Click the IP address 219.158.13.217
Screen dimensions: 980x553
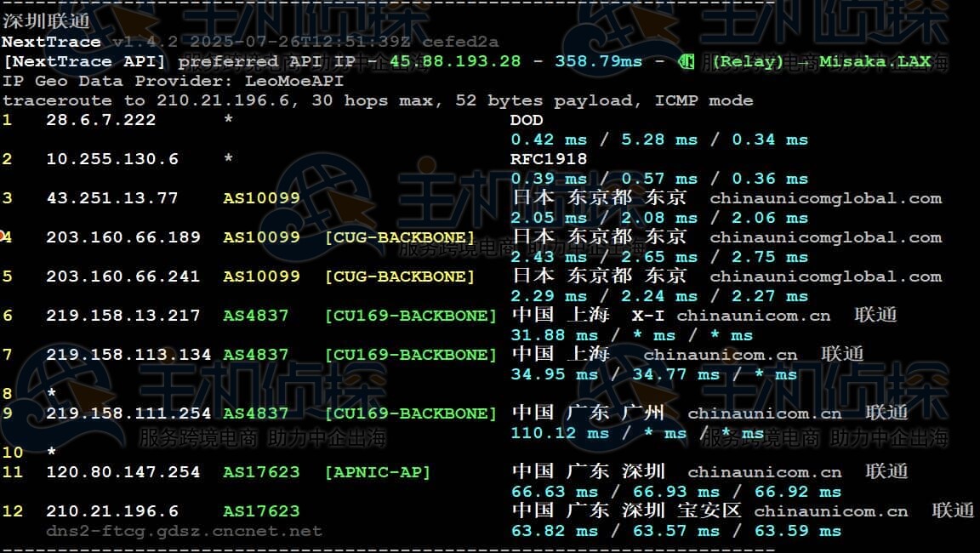tap(123, 316)
